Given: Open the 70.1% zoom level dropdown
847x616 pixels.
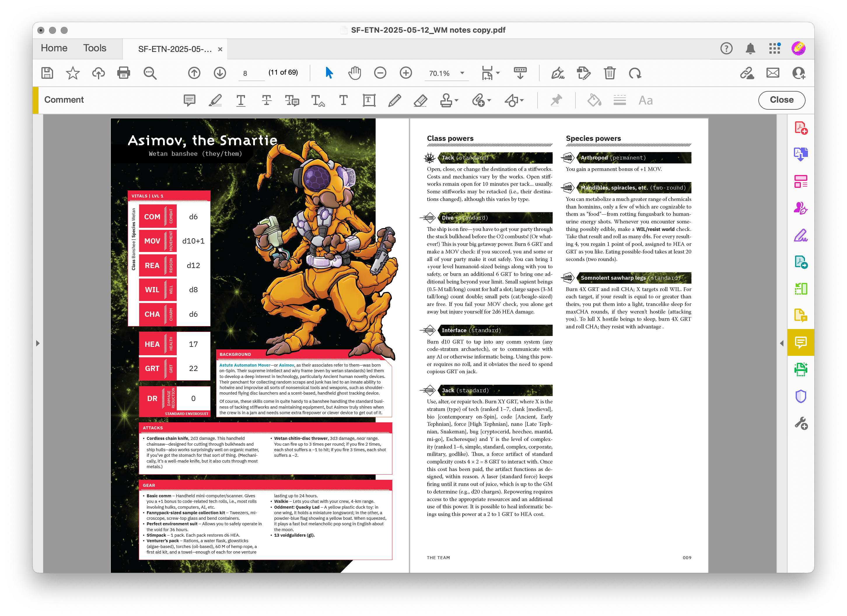Looking at the screenshot, I should pos(462,73).
